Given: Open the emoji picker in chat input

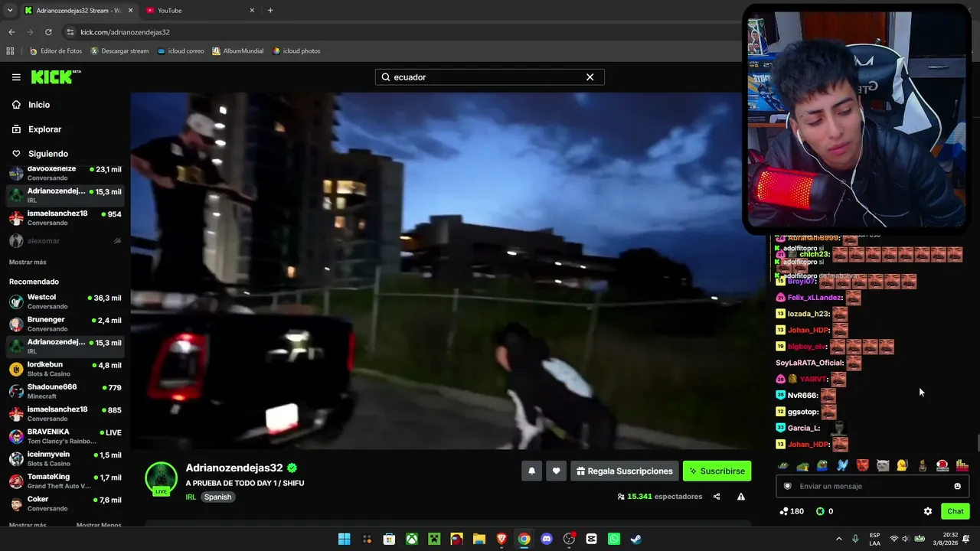Looking at the screenshot, I should pyautogui.click(x=957, y=486).
